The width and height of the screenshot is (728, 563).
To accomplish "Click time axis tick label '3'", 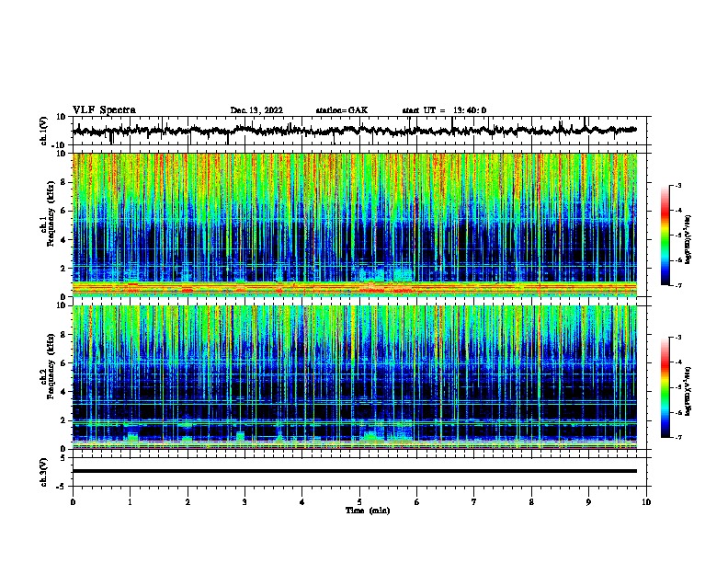I will [x=245, y=502].
